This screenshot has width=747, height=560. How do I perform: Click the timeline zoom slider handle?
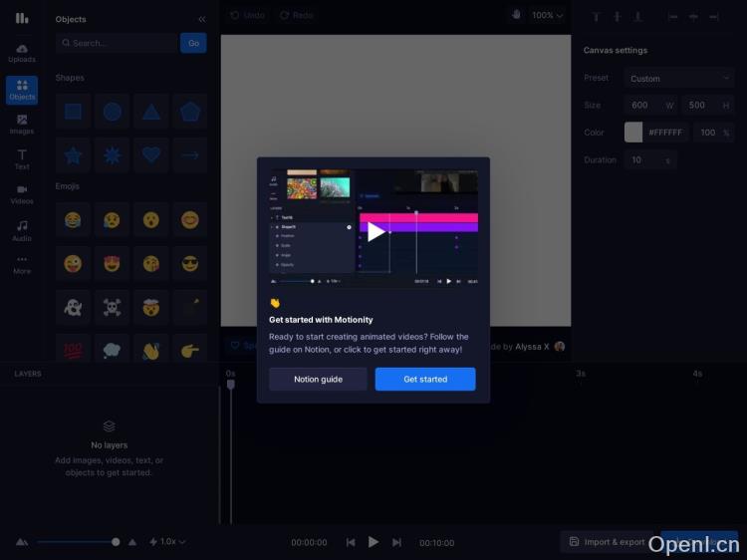coord(116,542)
